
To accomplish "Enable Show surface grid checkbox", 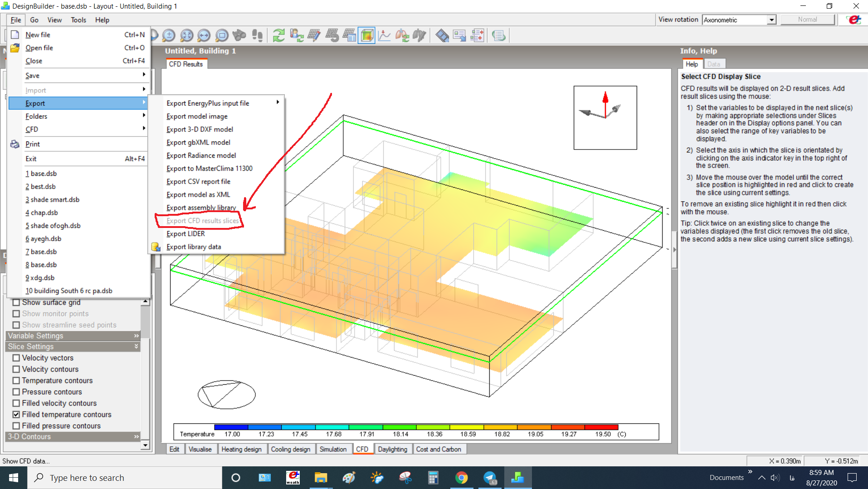I will [x=16, y=302].
